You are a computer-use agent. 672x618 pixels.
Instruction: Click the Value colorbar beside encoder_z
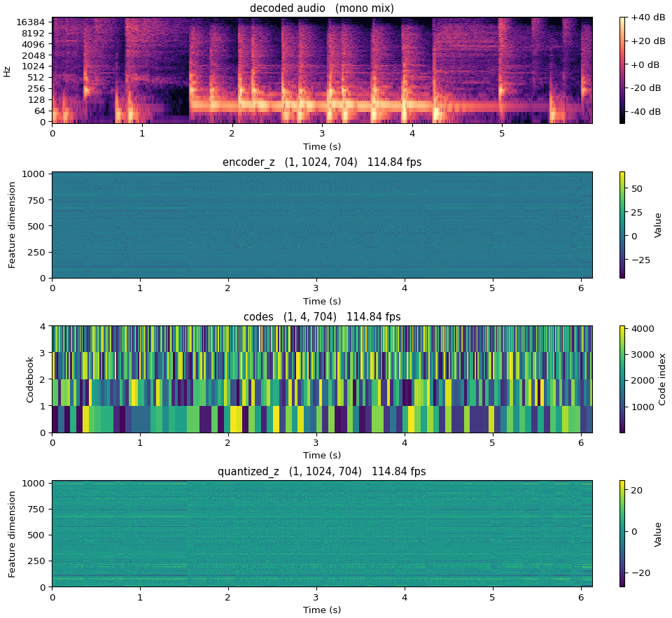click(x=622, y=225)
